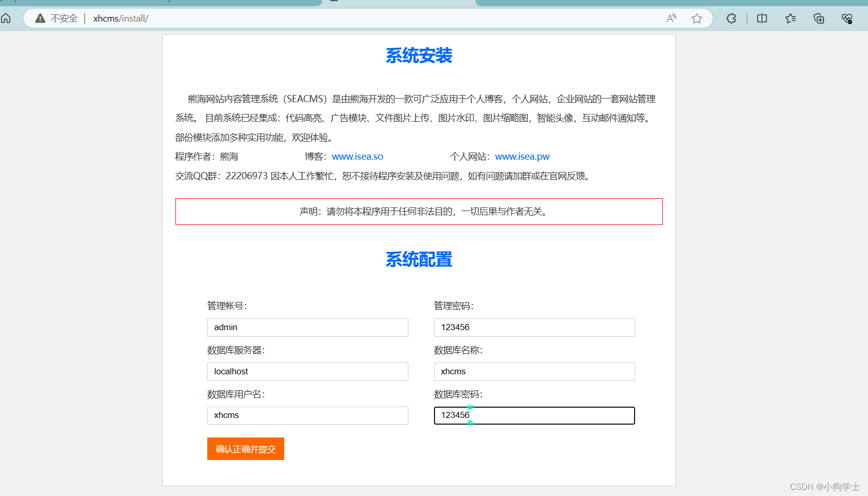
Task: Open the Collections icon
Action: tap(819, 18)
